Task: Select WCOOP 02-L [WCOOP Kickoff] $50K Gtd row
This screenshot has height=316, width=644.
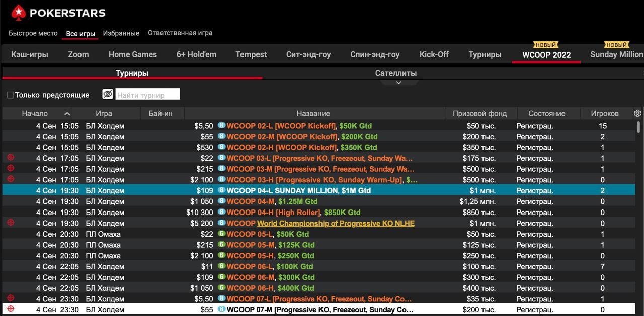Action: pos(318,126)
